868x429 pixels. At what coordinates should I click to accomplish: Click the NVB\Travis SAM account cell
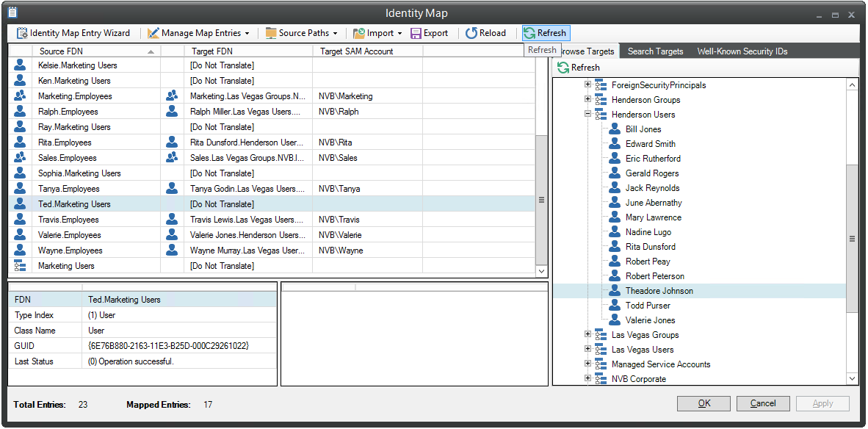pos(368,220)
